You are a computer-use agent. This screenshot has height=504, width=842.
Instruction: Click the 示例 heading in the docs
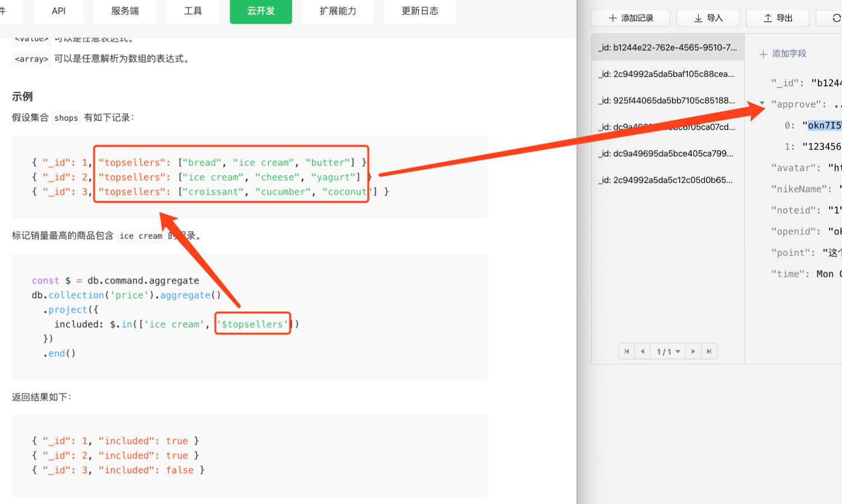point(22,97)
